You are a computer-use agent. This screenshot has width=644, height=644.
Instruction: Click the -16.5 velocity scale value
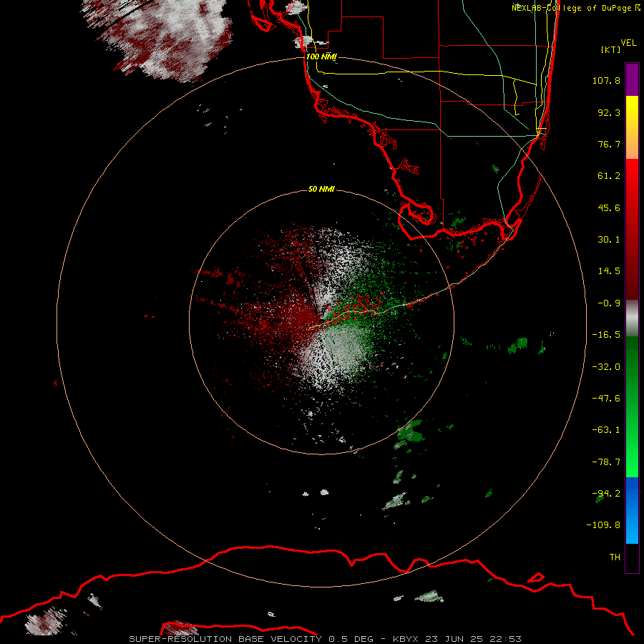click(606, 335)
